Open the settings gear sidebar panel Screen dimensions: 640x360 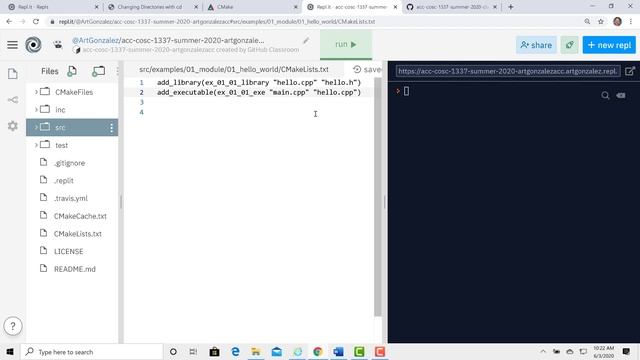pos(13,126)
